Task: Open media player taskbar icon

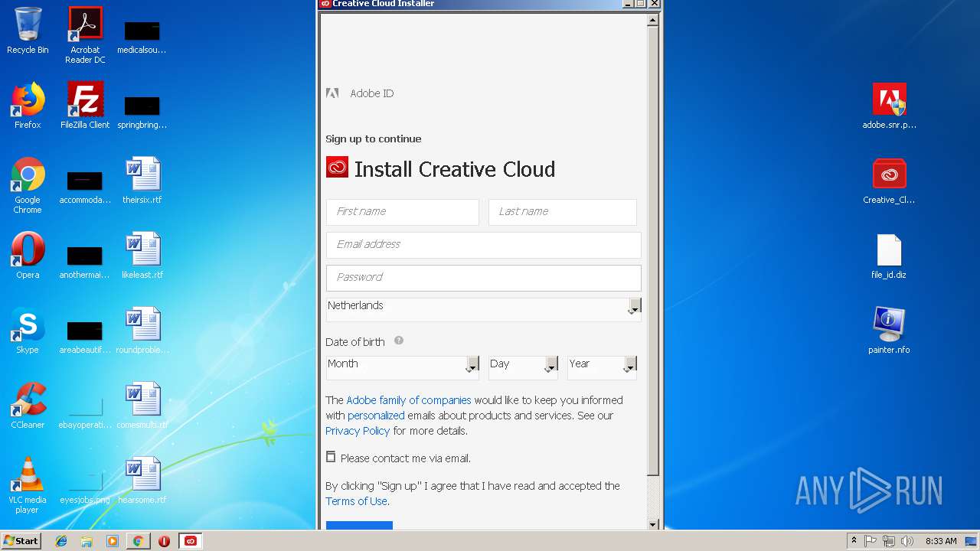Action: tap(113, 541)
